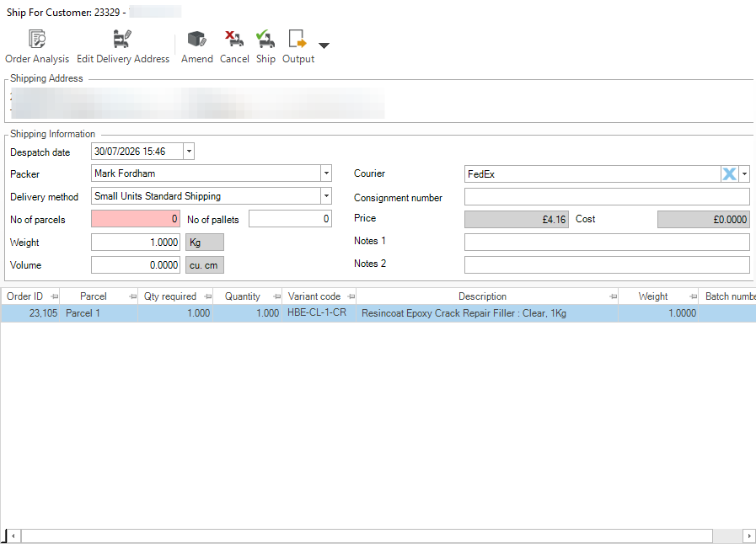Open the Courier dropdown
Screen dimensions: 756x544
pos(744,174)
